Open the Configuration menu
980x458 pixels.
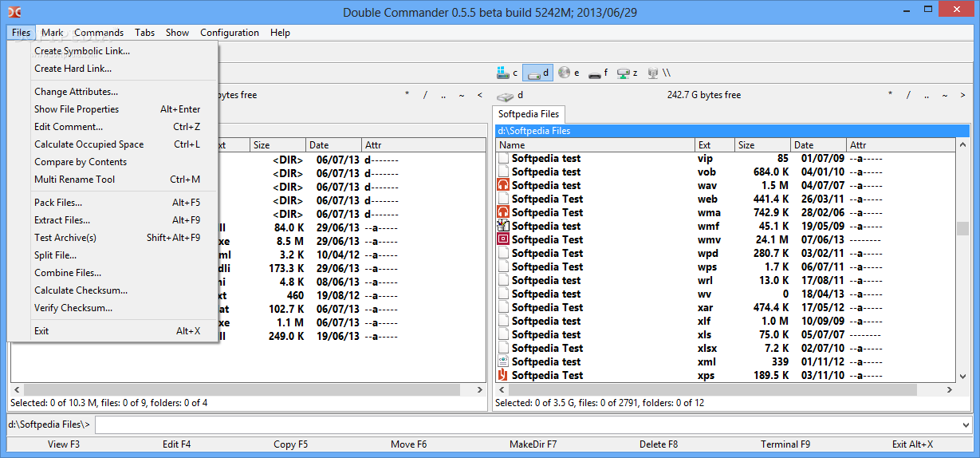click(230, 33)
